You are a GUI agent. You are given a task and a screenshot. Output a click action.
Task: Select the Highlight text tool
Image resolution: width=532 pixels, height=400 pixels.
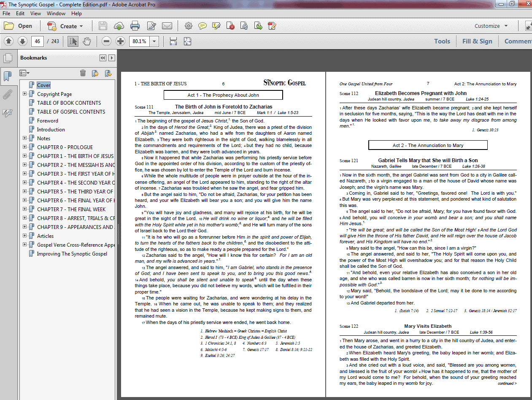tap(216, 26)
